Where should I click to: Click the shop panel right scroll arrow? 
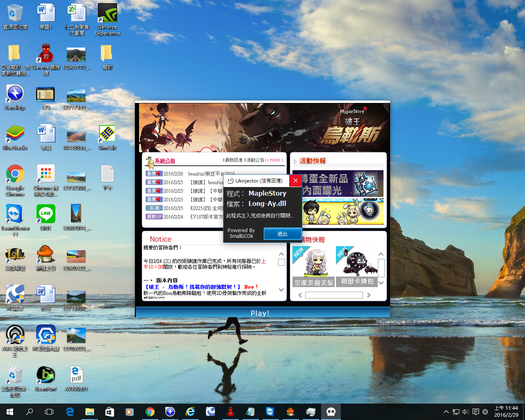(x=368, y=295)
